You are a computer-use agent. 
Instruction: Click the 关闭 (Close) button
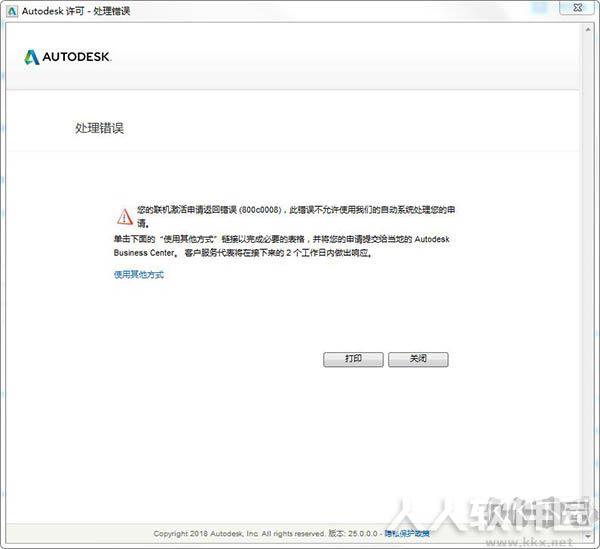pos(418,359)
